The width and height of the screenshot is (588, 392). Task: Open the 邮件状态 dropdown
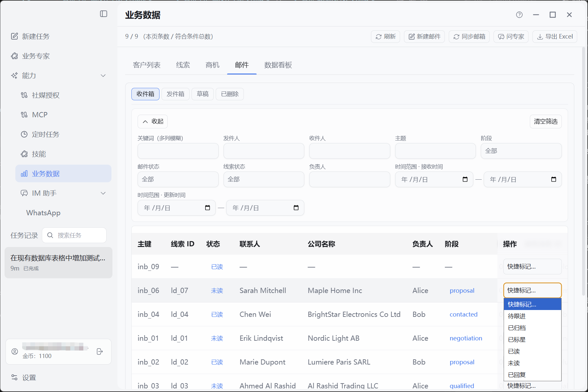click(178, 179)
